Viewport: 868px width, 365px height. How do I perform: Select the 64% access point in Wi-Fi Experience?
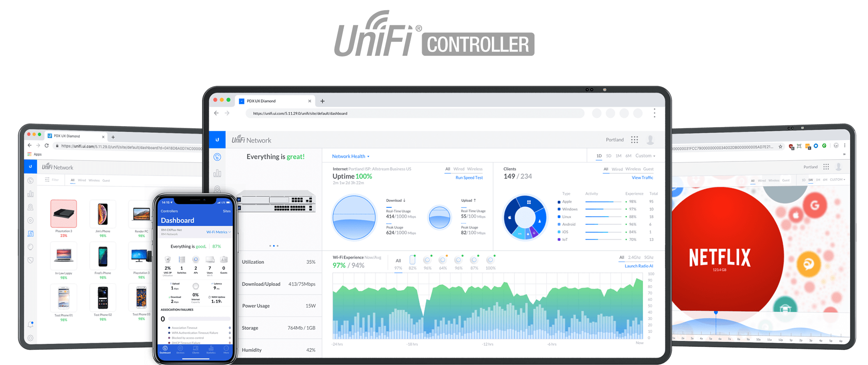click(443, 262)
